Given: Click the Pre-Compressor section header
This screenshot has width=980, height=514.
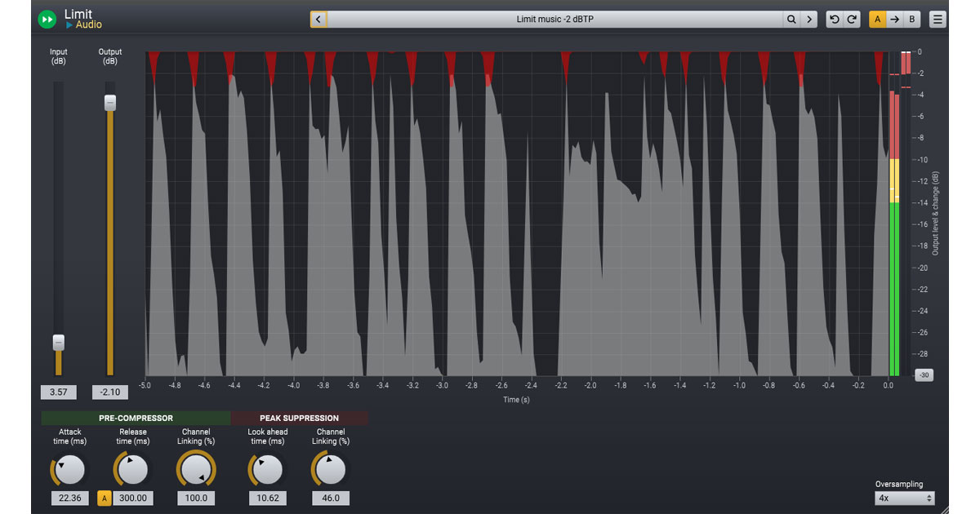Looking at the screenshot, I should pyautogui.click(x=136, y=418).
